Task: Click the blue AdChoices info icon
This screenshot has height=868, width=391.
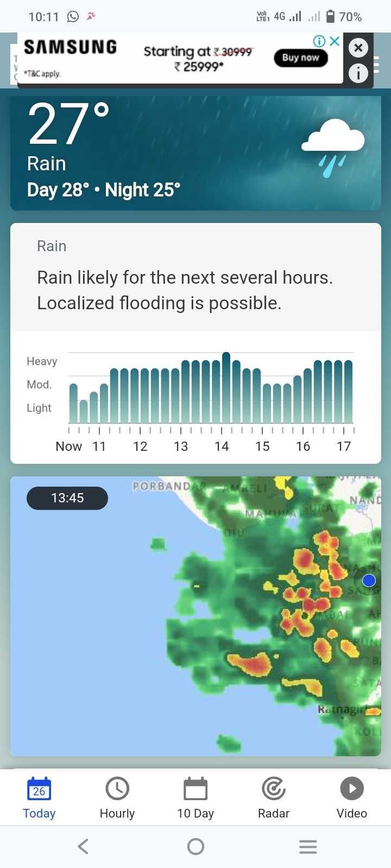Action: pyautogui.click(x=319, y=41)
